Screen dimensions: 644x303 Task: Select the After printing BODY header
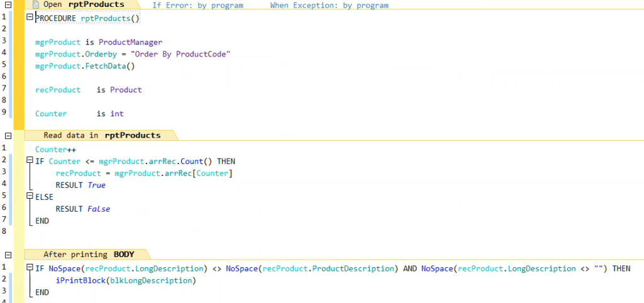pyautogui.click(x=88, y=255)
